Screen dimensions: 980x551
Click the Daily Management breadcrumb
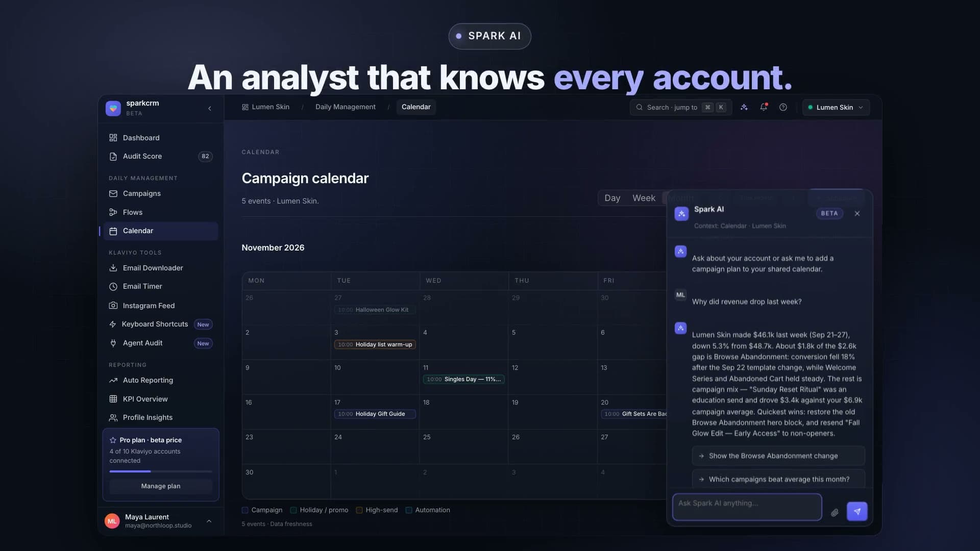(346, 107)
